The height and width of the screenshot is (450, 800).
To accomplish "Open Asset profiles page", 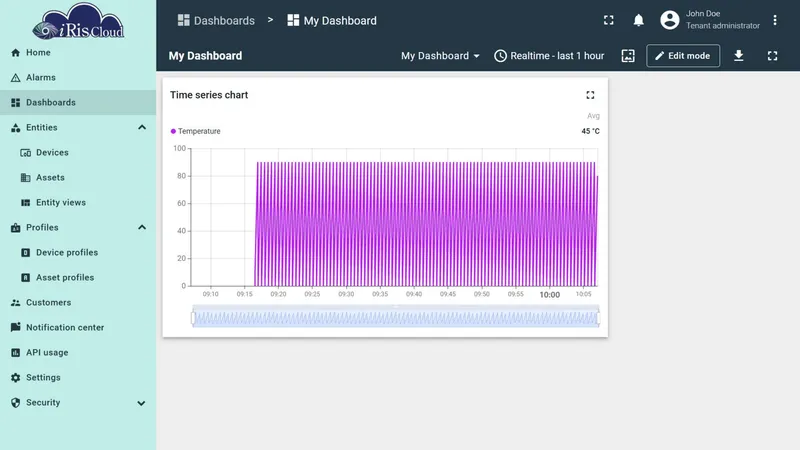I will [78, 278].
